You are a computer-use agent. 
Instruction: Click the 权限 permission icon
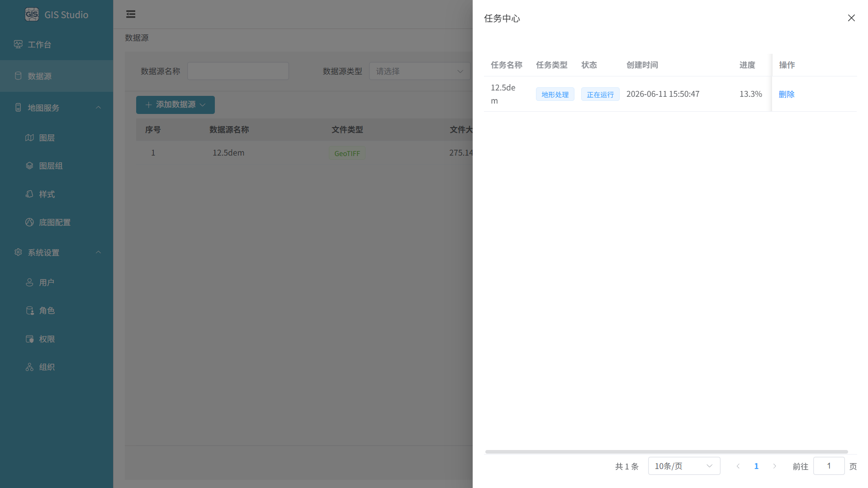(x=29, y=339)
